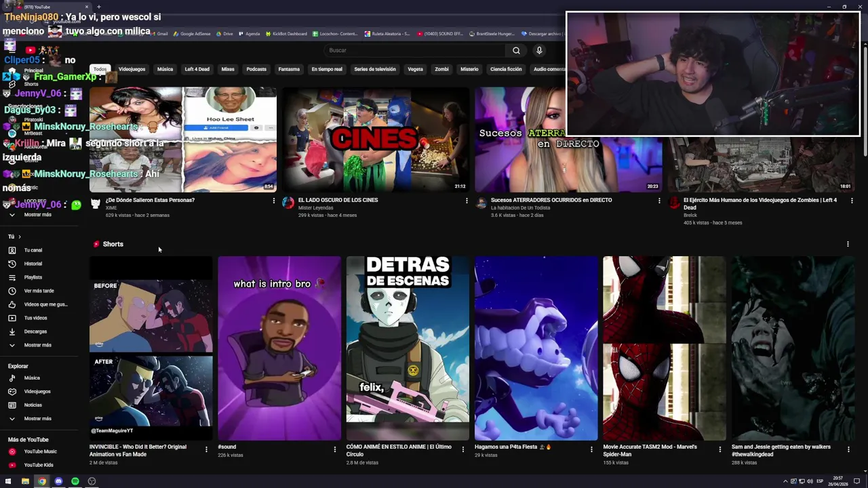Viewport: 868px width, 488px height.
Task: Play the 'what is intro bro' short
Action: click(279, 348)
